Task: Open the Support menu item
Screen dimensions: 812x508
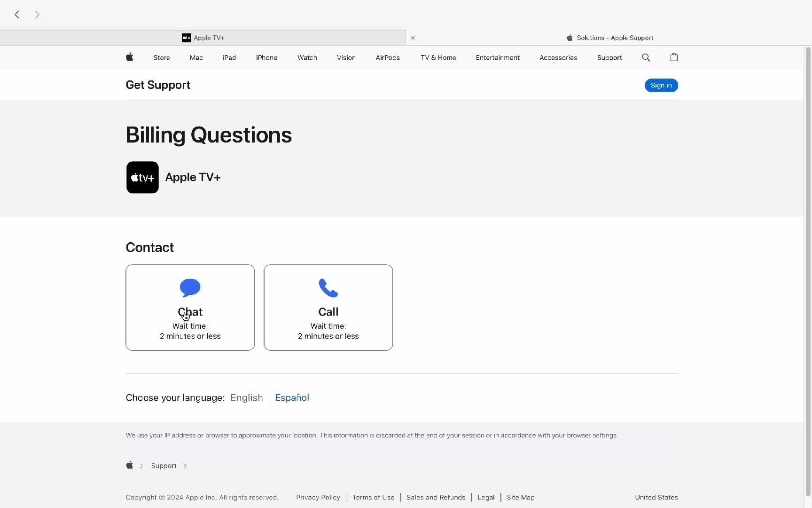Action: (x=609, y=58)
